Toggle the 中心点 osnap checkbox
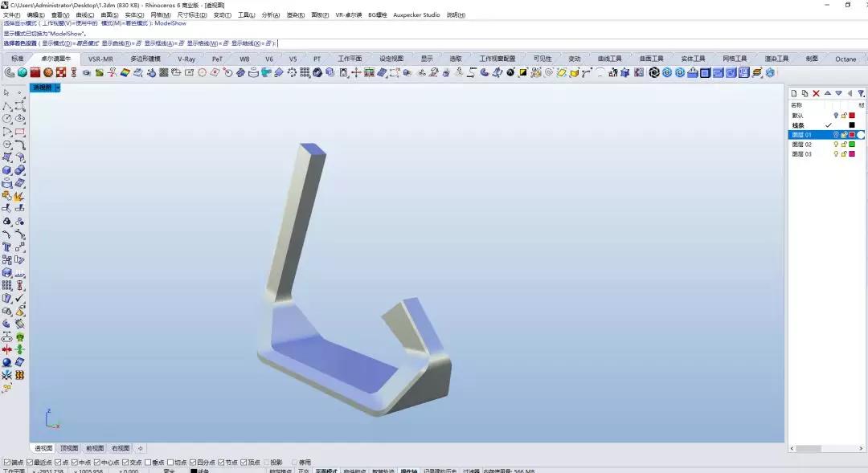The image size is (868, 473). (97, 463)
